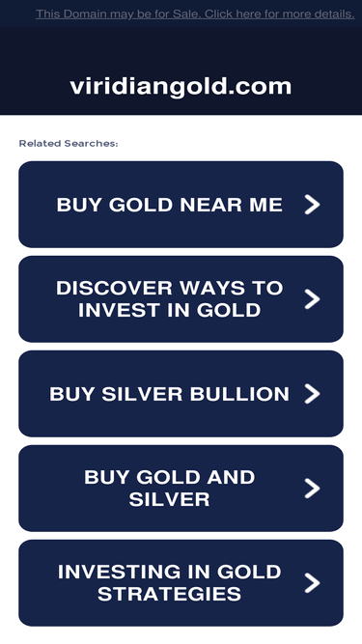
Task: Hit the chevron beside Investing in Gold Strategies
Action: pyautogui.click(x=312, y=583)
